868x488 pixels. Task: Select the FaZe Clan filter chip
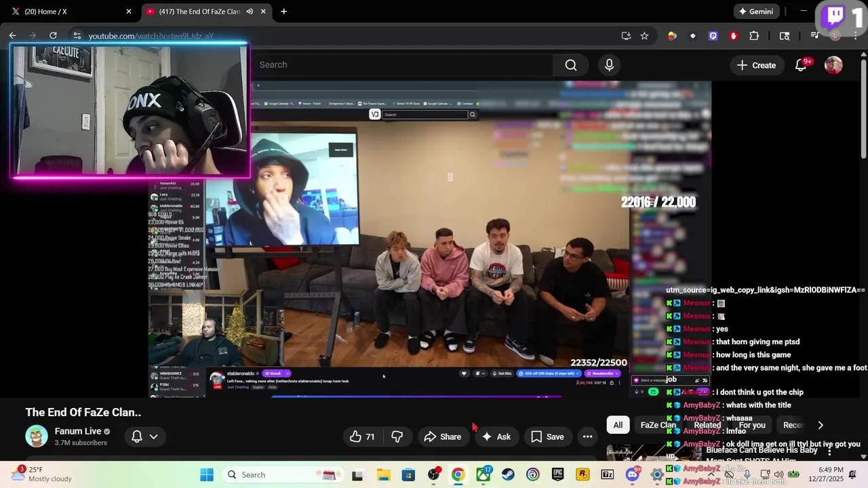pyautogui.click(x=658, y=425)
